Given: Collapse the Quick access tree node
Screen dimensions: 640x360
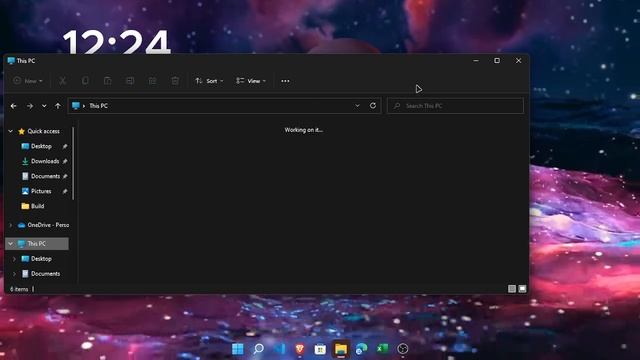Looking at the screenshot, I should pos(11,131).
